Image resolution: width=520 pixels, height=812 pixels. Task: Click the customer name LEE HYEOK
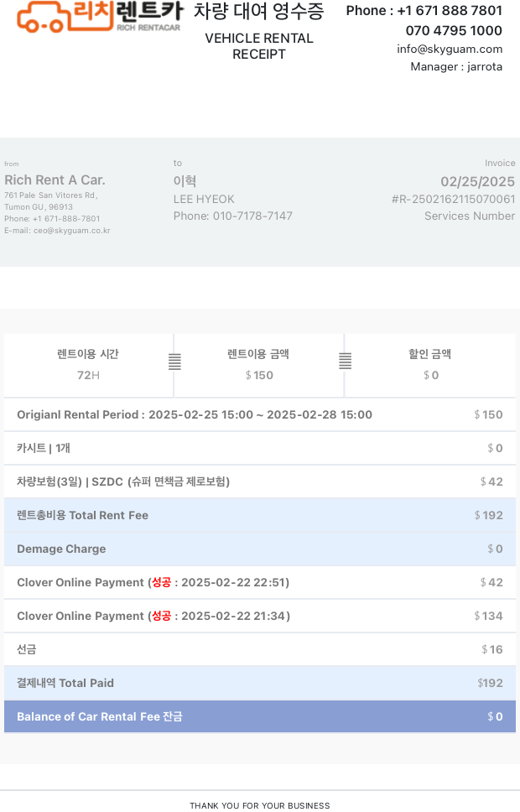[204, 200]
